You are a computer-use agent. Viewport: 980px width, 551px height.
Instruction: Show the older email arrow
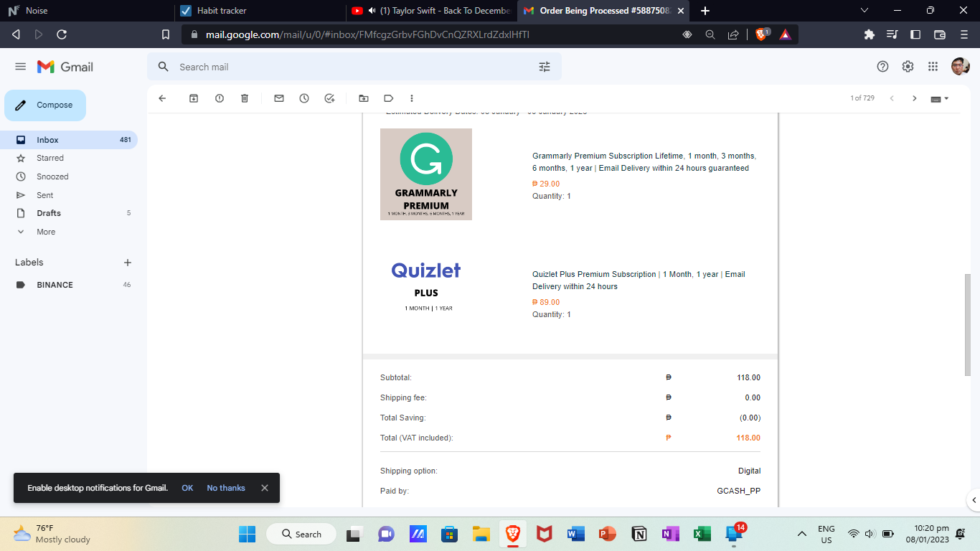(x=915, y=98)
